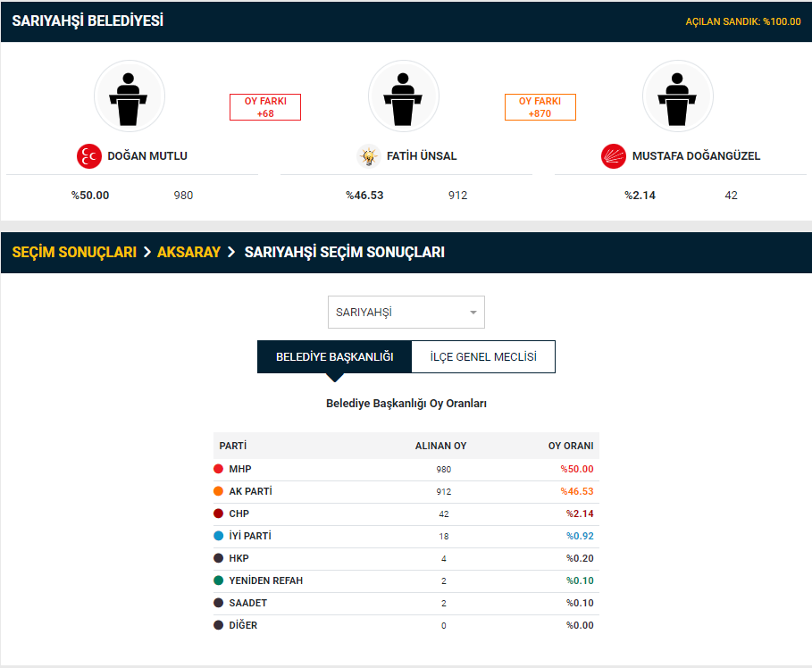Click the AÇILAN SANDIK %100.00 label
812x668 pixels.
coord(743,21)
